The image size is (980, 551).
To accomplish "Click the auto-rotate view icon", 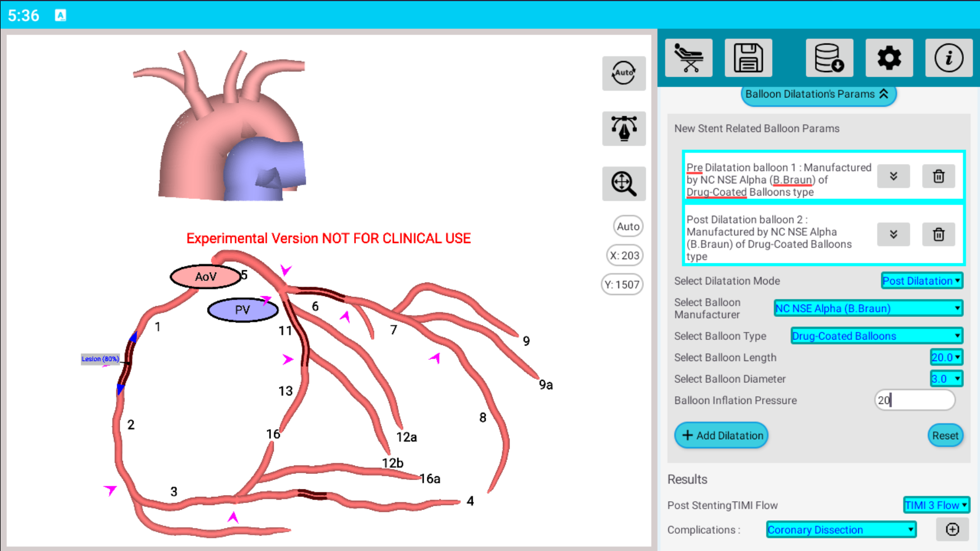I will pos(624,73).
